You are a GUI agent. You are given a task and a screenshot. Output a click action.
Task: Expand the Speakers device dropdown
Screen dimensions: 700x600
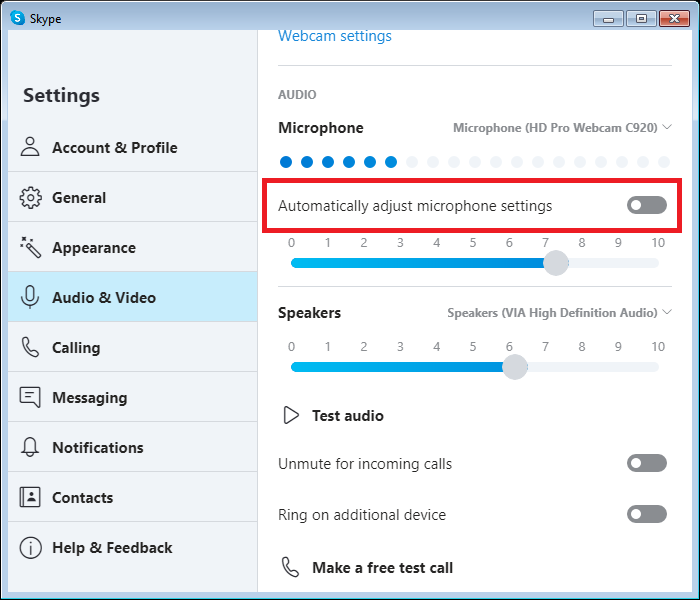point(559,313)
